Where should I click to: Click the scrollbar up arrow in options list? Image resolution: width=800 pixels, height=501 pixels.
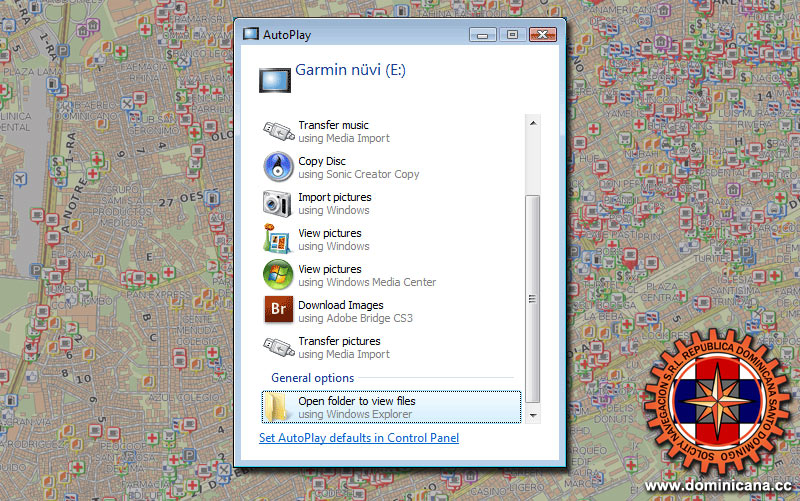click(x=533, y=123)
